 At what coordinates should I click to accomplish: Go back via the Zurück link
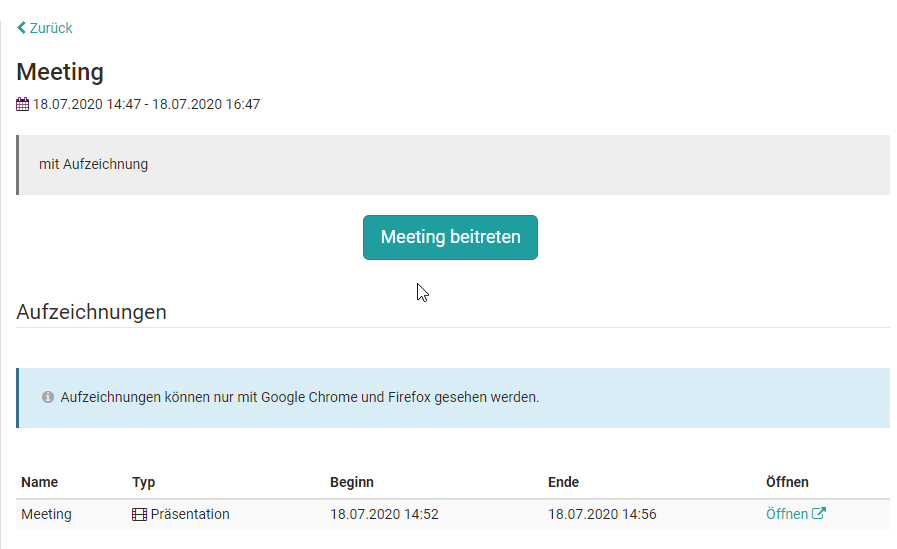click(x=50, y=28)
